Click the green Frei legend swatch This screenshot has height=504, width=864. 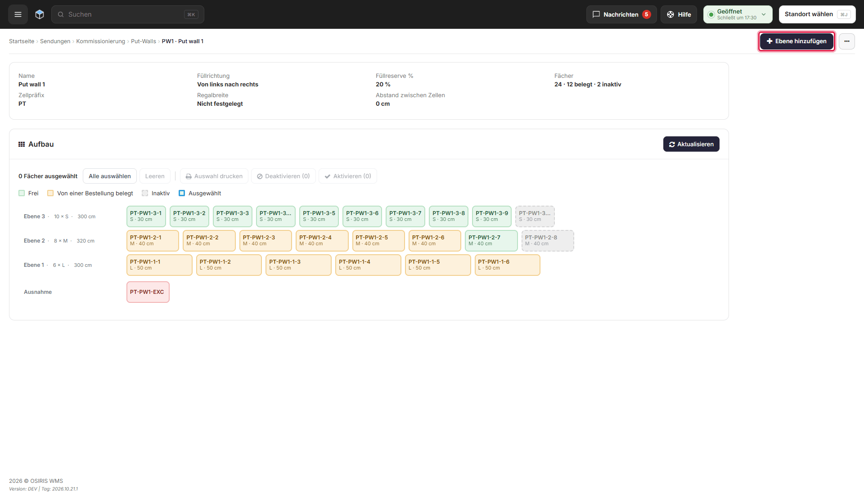pyautogui.click(x=22, y=193)
